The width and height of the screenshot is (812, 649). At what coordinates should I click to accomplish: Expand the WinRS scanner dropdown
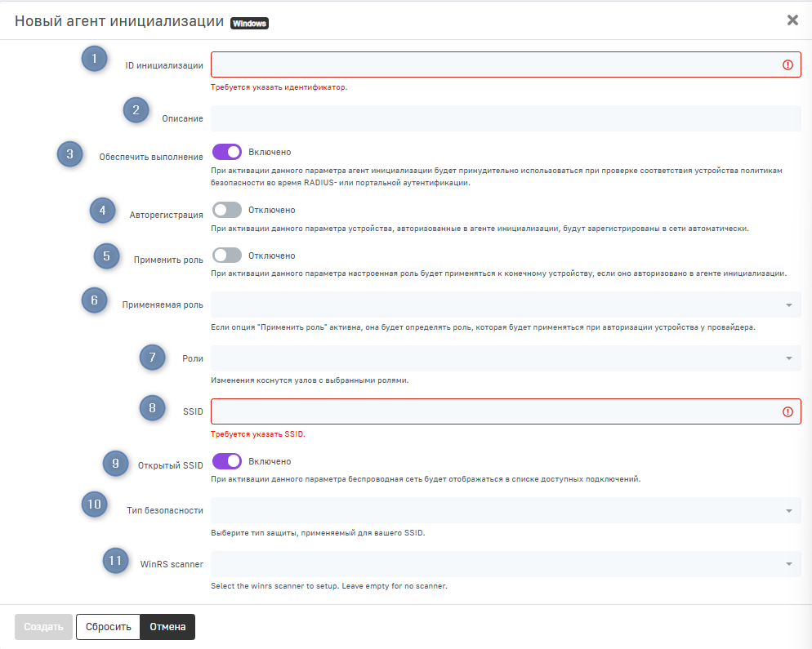coord(506,564)
